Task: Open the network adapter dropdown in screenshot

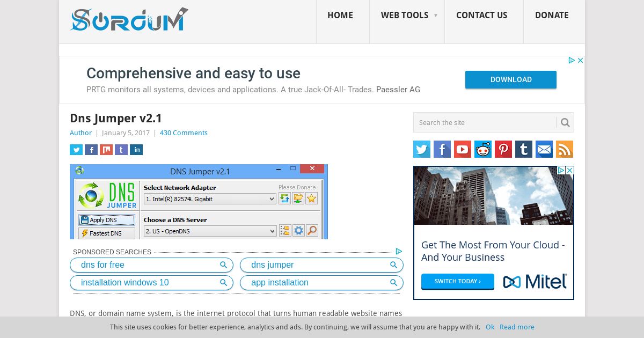Action: 210,199
